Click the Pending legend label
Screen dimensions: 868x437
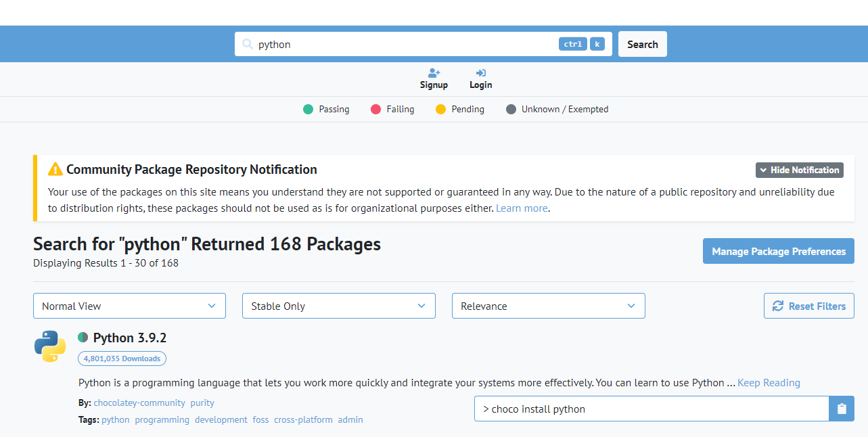[x=468, y=109]
